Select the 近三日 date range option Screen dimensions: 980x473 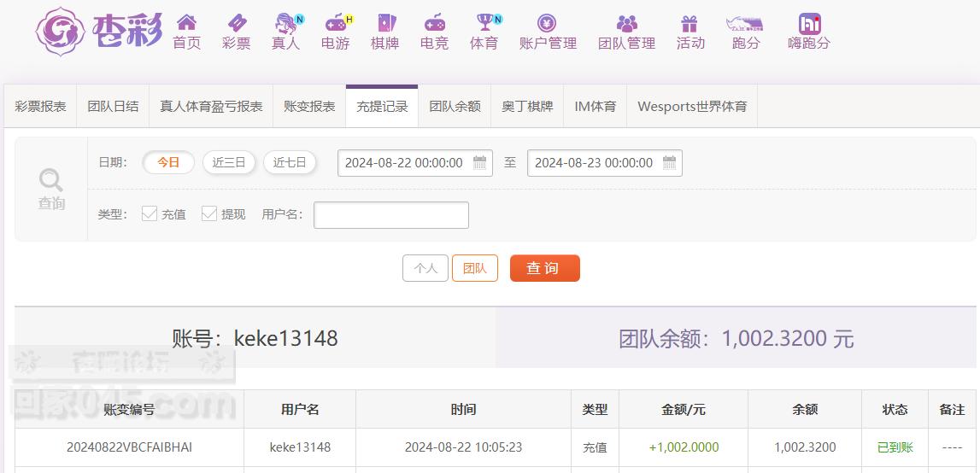click(229, 162)
